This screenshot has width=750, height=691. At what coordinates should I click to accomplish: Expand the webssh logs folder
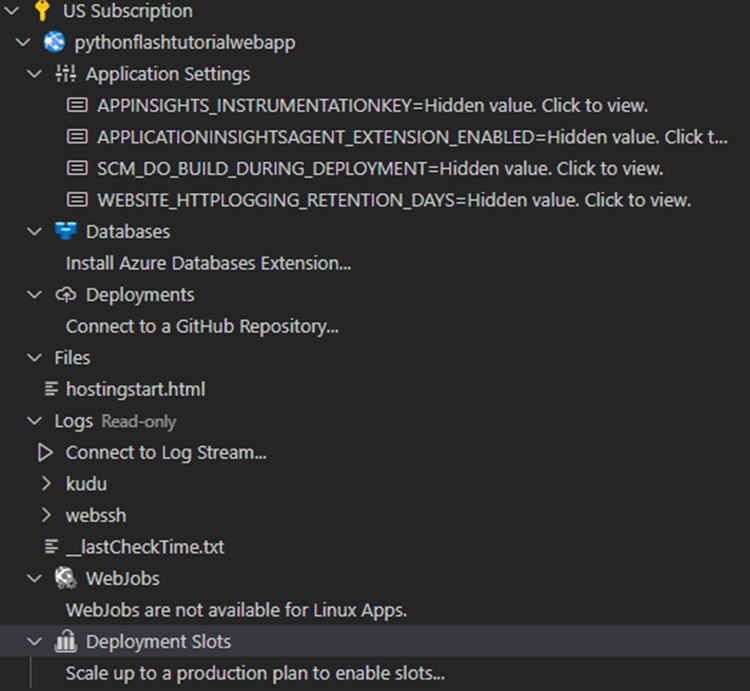tap(46, 515)
